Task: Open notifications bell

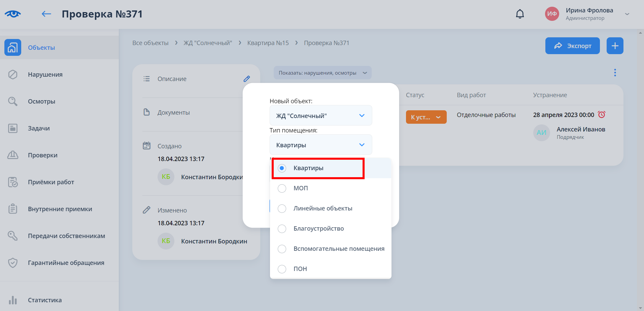Action: (x=520, y=14)
